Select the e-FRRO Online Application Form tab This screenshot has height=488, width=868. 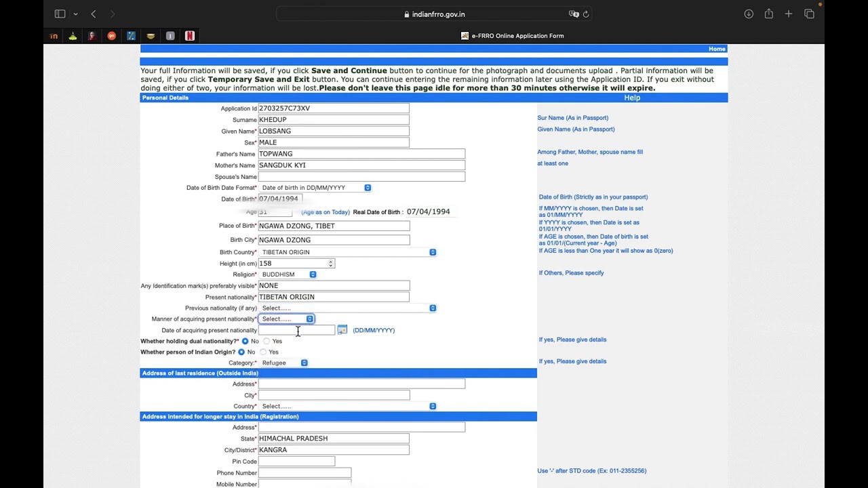(x=512, y=36)
